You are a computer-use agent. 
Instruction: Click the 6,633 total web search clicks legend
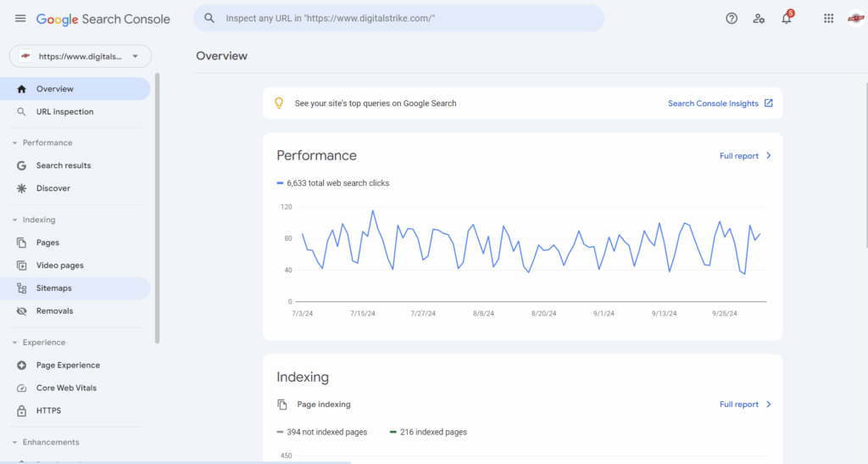(x=332, y=183)
